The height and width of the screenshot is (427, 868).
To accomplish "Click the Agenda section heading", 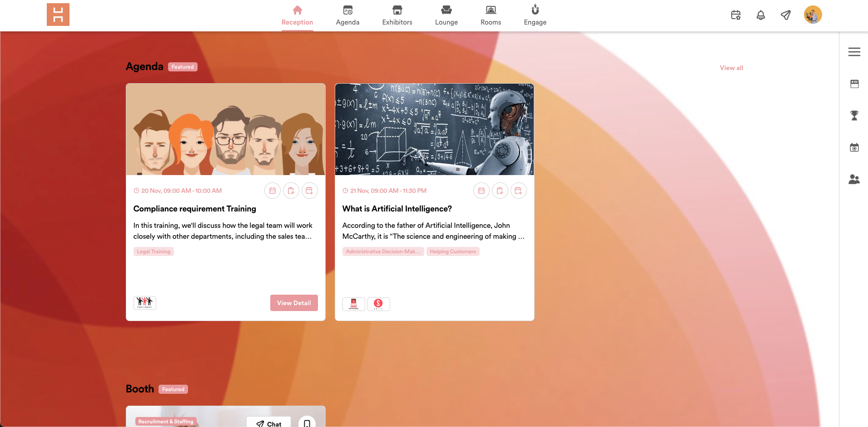I will (x=144, y=66).
